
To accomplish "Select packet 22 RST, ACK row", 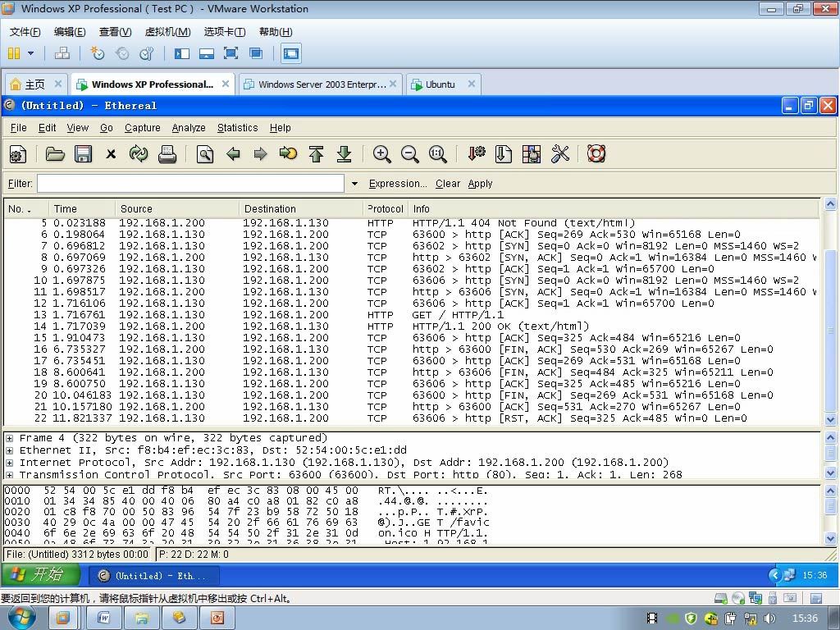I will [412, 418].
